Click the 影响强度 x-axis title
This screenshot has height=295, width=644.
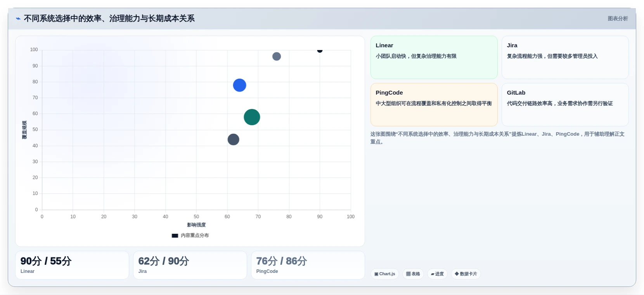[196, 225]
